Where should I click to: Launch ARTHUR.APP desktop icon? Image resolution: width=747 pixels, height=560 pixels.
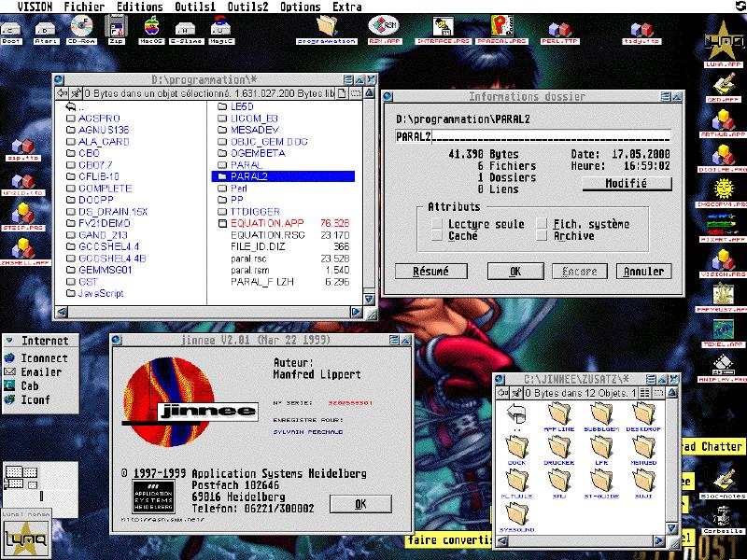click(x=723, y=123)
